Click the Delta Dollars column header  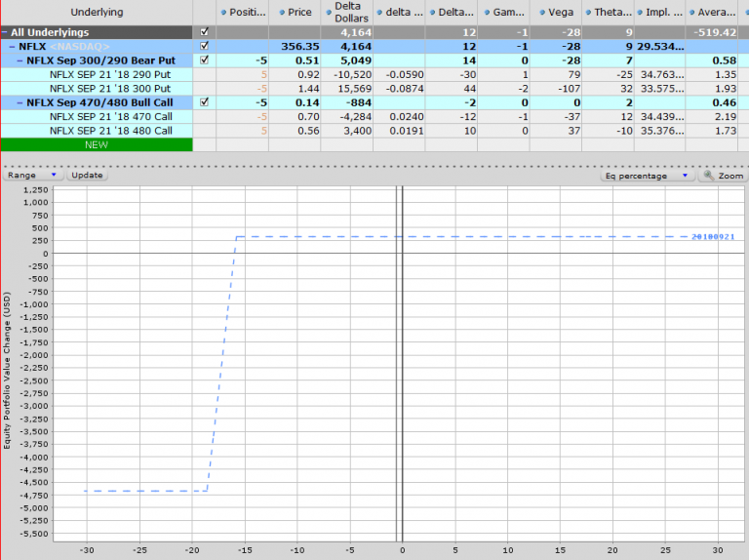[x=347, y=13]
